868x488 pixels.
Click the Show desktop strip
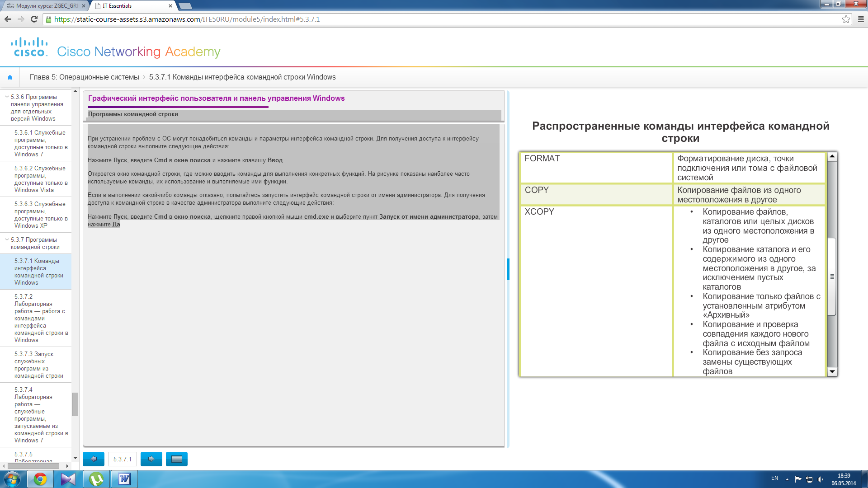864,479
